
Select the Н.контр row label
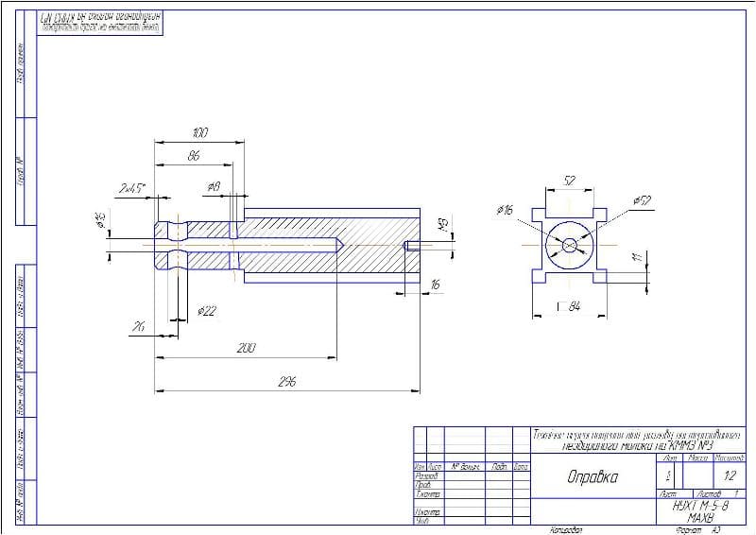pos(428,512)
